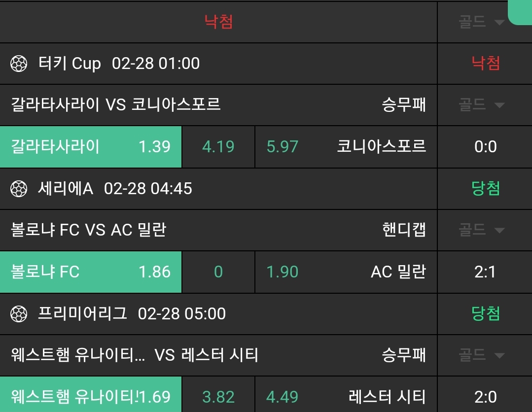Click the draw odds 4.19 cell
The height and width of the screenshot is (412, 532).
pos(218,147)
